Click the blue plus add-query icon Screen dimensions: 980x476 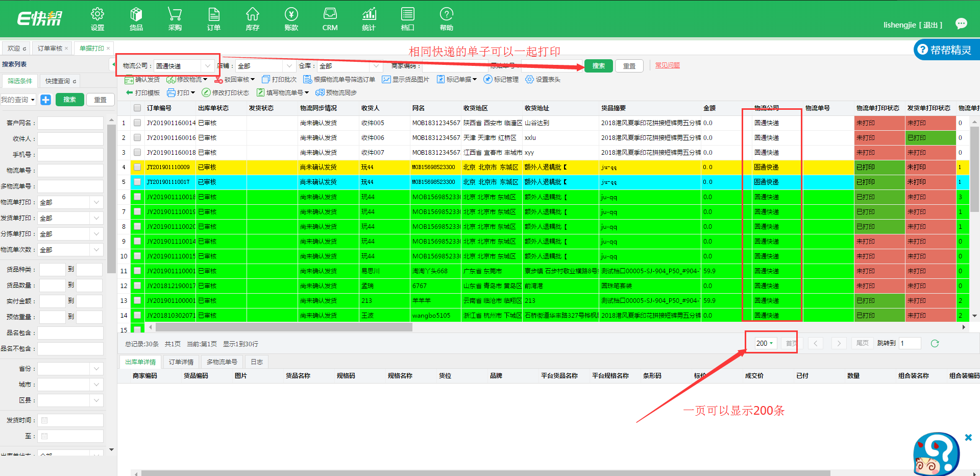coord(45,100)
